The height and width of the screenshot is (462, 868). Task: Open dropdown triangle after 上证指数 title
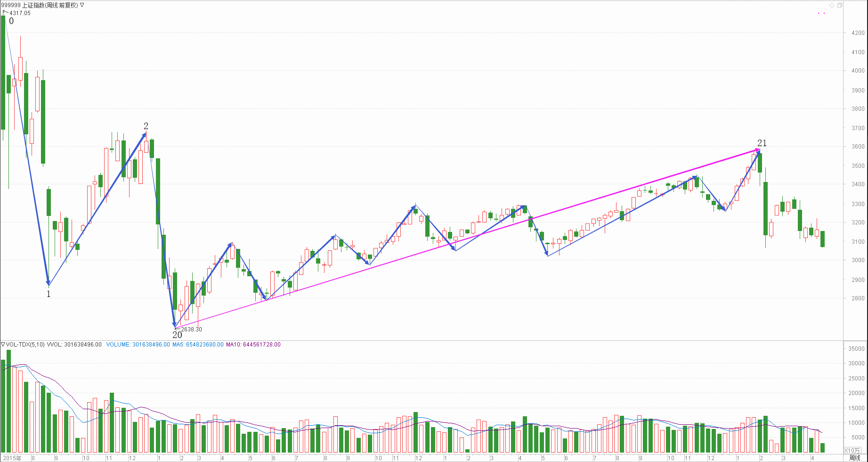pos(82,5)
